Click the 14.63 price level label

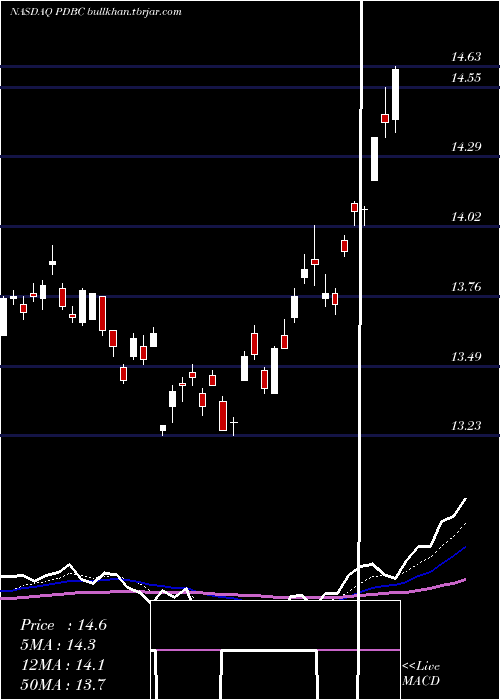click(466, 57)
